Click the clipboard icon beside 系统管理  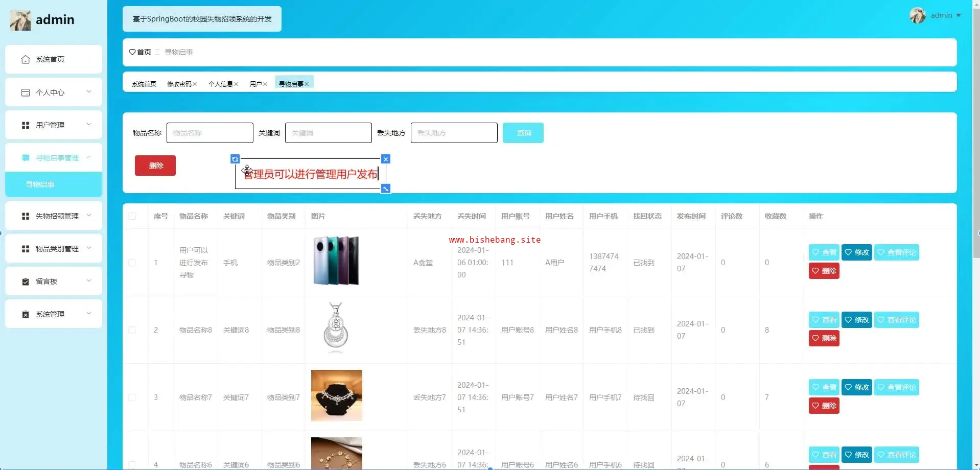pyautogui.click(x=26, y=314)
